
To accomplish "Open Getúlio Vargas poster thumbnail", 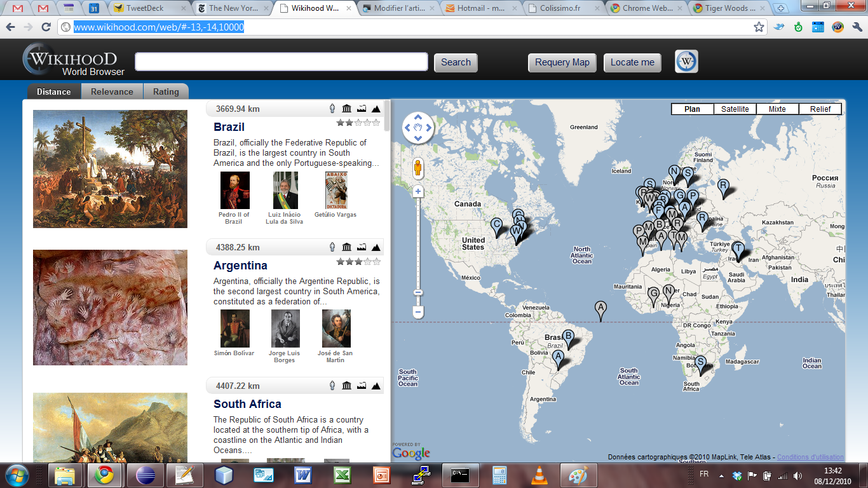I will point(336,191).
